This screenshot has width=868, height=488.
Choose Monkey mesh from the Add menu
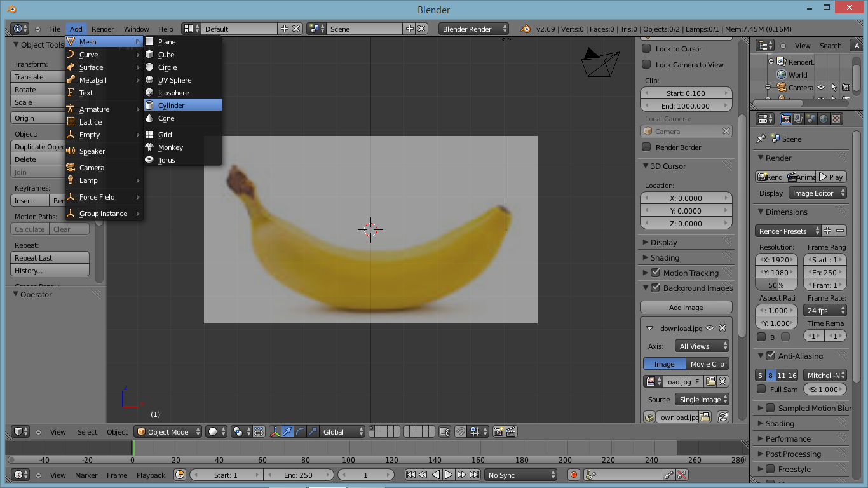tap(170, 147)
